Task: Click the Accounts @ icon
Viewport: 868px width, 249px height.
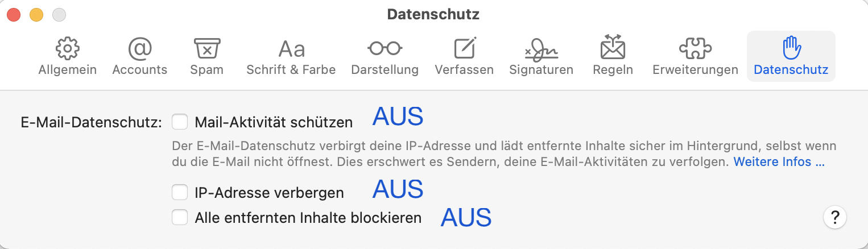Action: pyautogui.click(x=139, y=49)
